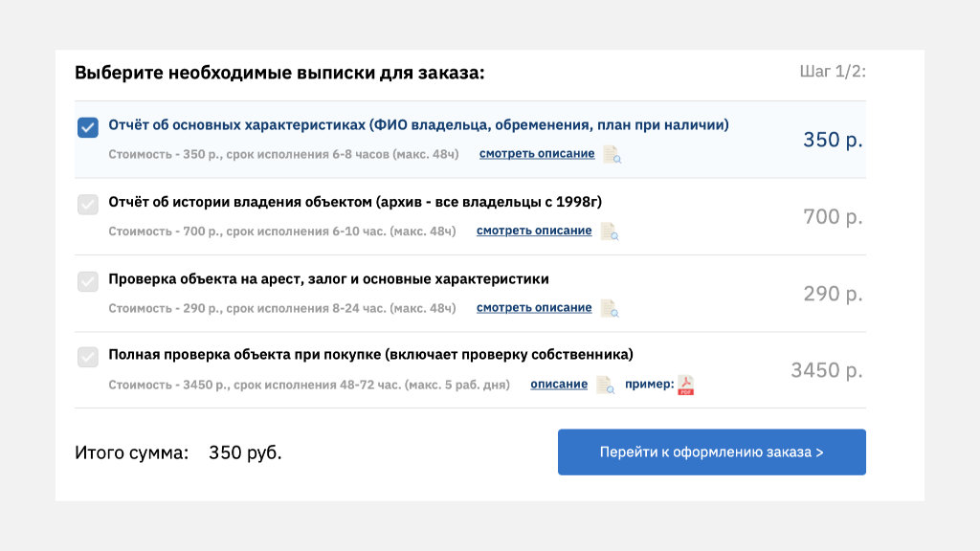
Task: Click 'Перейти к оформлению заказа' button
Action: 711,452
